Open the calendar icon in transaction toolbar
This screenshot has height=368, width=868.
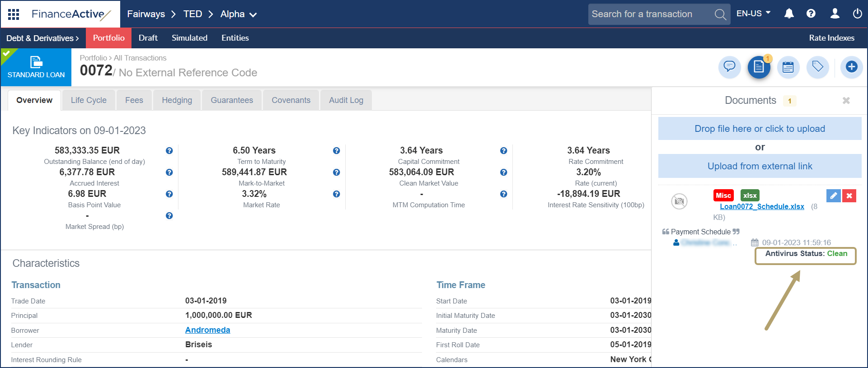(x=788, y=67)
